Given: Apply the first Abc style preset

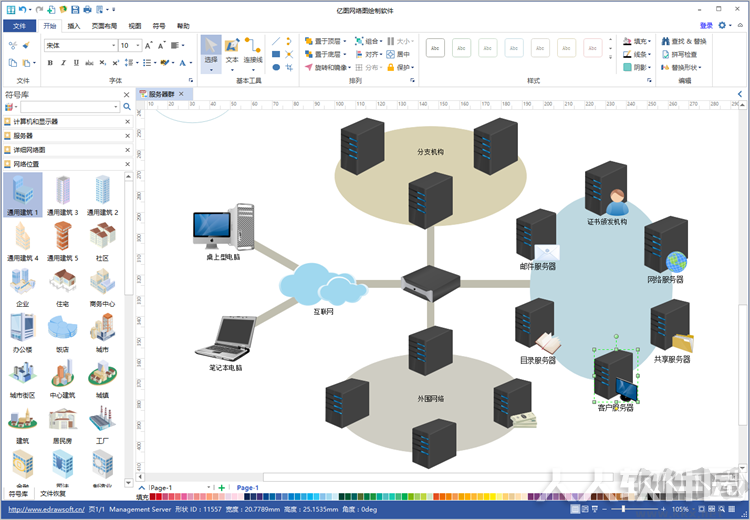Looking at the screenshot, I should click(435, 48).
